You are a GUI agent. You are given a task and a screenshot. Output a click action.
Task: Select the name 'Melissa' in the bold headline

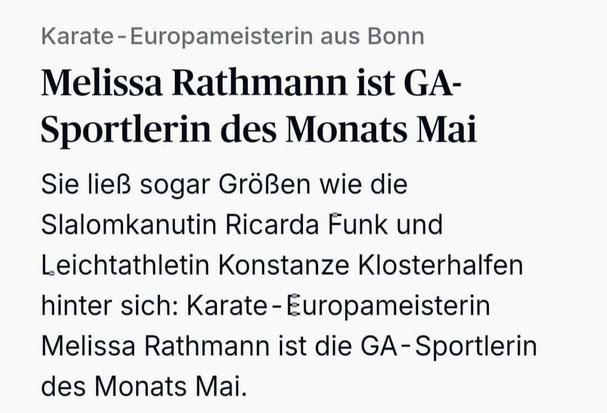101,82
